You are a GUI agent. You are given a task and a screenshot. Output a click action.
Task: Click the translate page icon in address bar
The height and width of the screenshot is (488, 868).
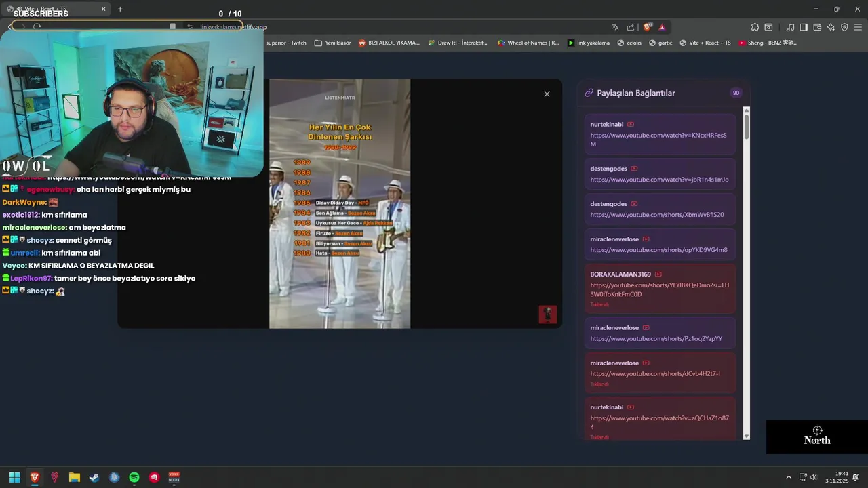(615, 27)
